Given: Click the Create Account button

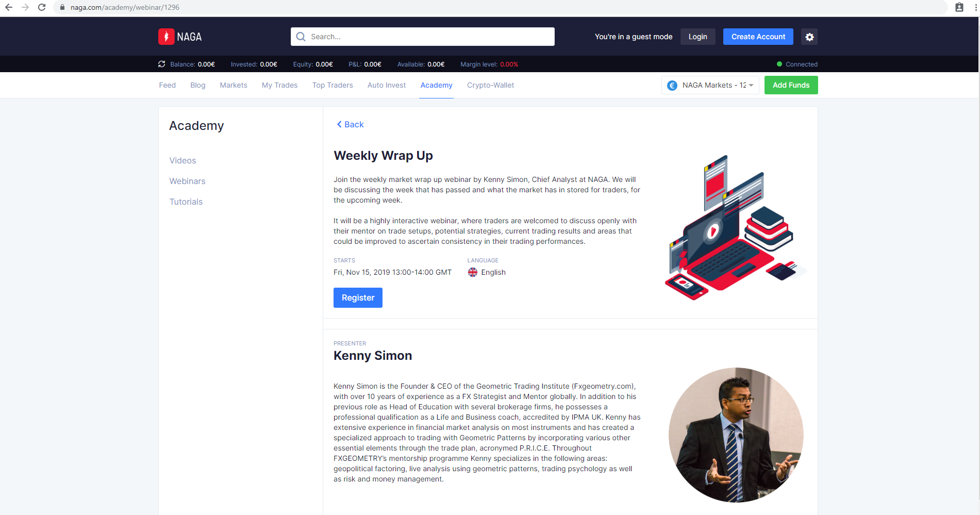Looking at the screenshot, I should pos(758,37).
